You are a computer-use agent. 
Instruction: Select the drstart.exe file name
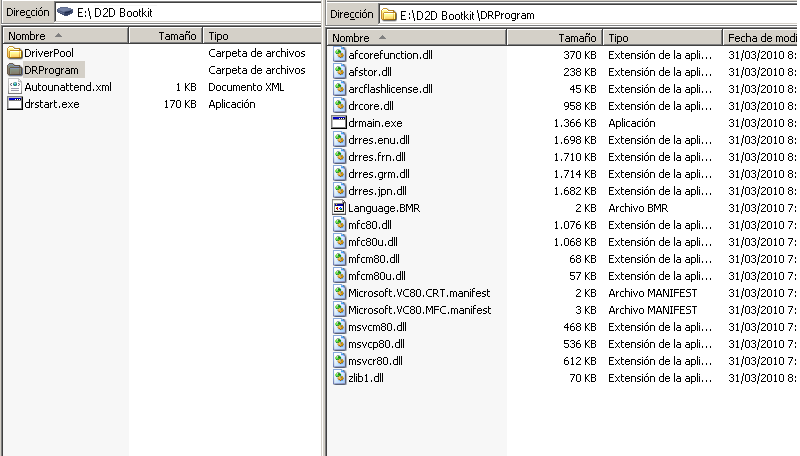pyautogui.click(x=52, y=104)
